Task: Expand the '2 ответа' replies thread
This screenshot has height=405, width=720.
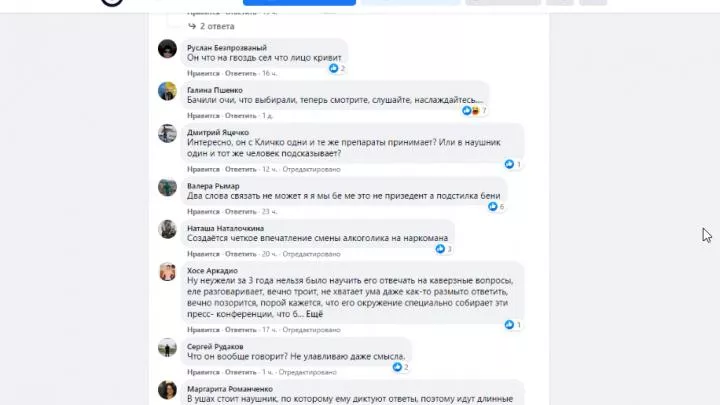Action: (x=211, y=26)
